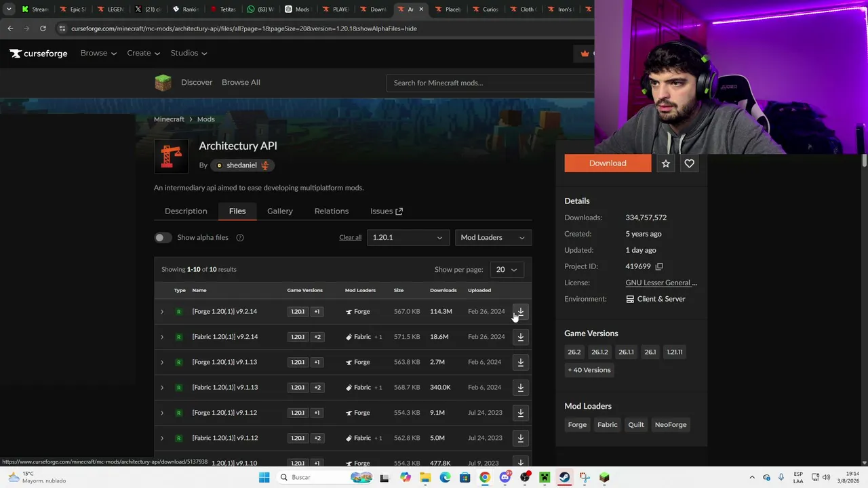This screenshot has width=868, height=488.
Task: Favorite the mod with the star icon
Action: 666,163
